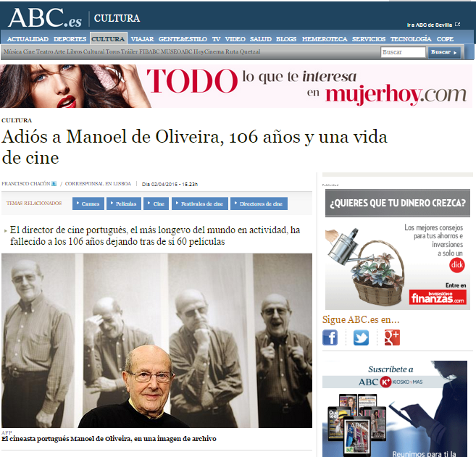
Task: Click the red 'click' circle in finanzas ad
Action: click(x=457, y=265)
